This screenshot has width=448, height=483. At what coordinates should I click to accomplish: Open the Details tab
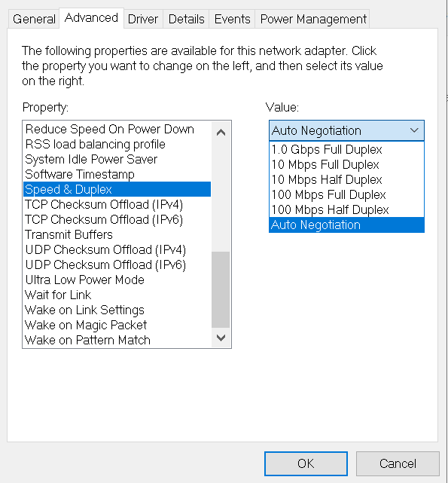186,19
